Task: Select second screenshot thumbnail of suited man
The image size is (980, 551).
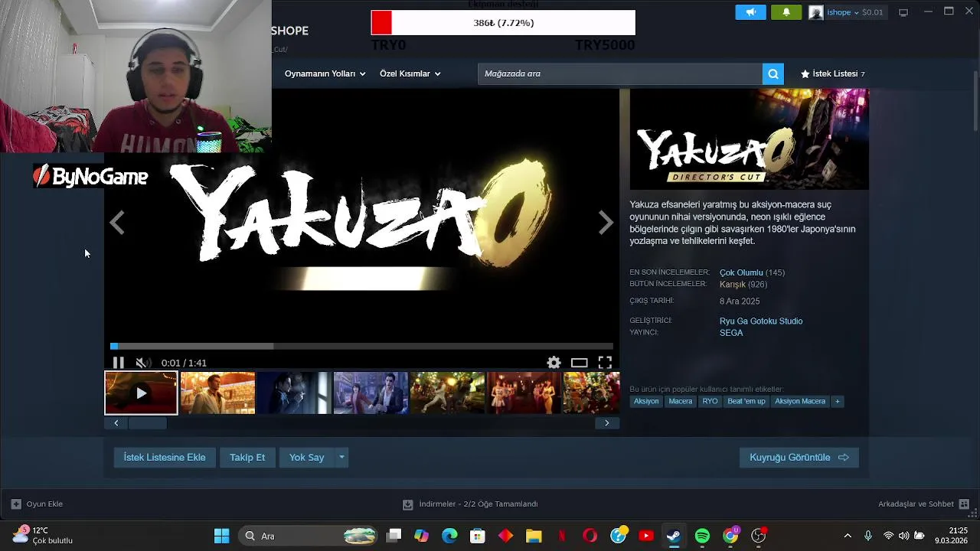Action: 217,393
